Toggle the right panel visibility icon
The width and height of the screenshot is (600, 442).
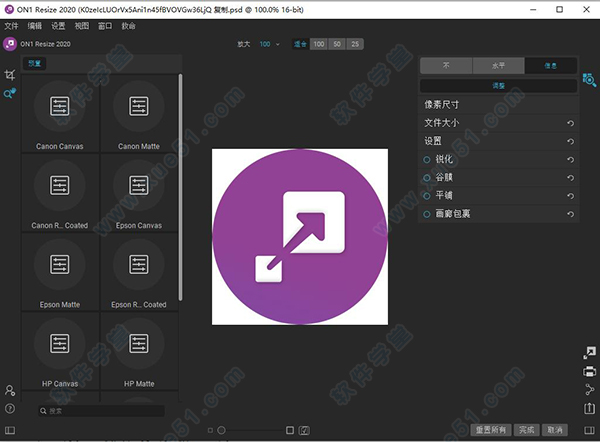pyautogui.click(x=589, y=430)
